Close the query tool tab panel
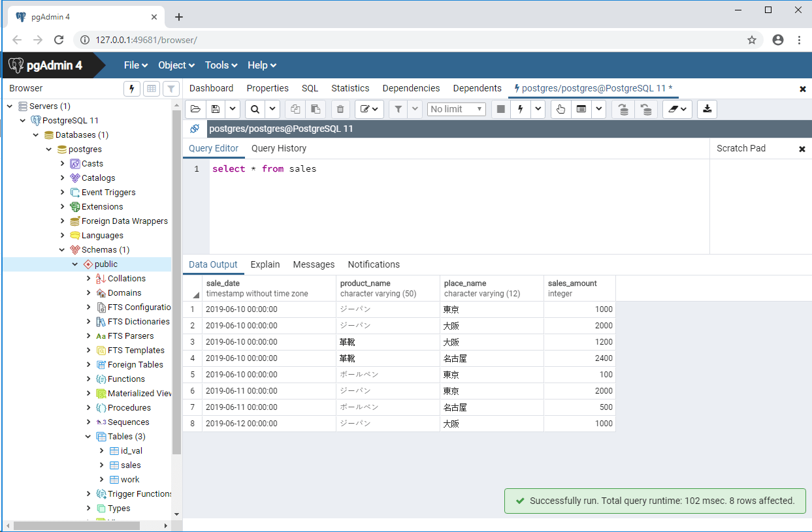The width and height of the screenshot is (812, 532). 803,89
